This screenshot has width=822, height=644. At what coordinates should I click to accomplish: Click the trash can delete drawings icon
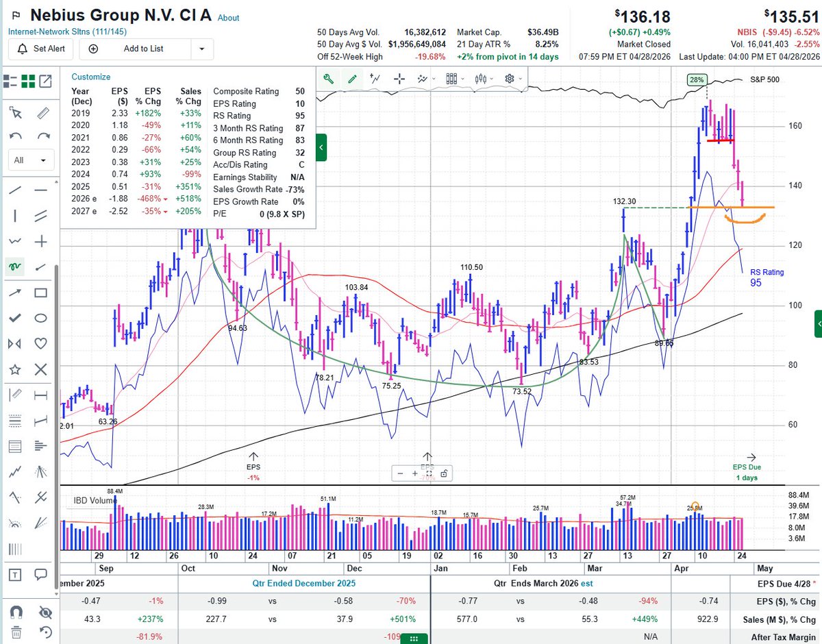point(15,631)
